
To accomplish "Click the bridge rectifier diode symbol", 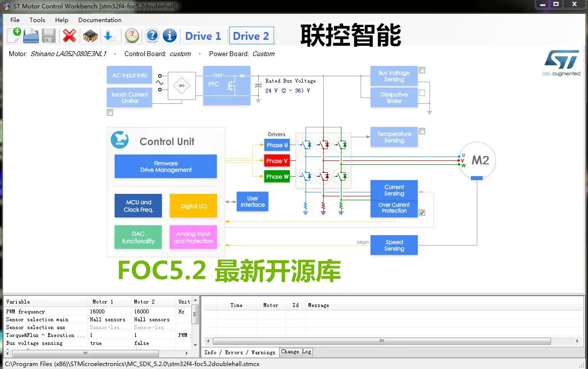I will coord(182,86).
